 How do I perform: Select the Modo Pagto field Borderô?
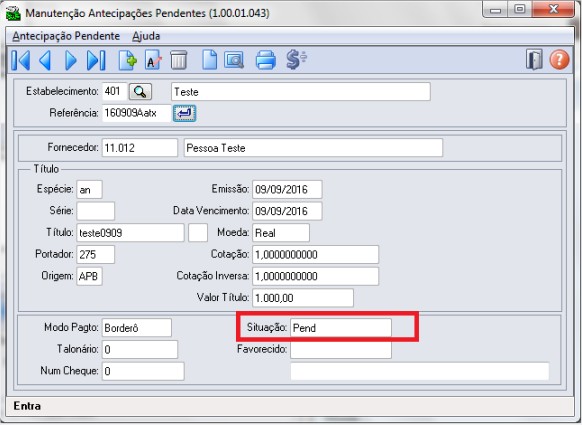(137, 328)
